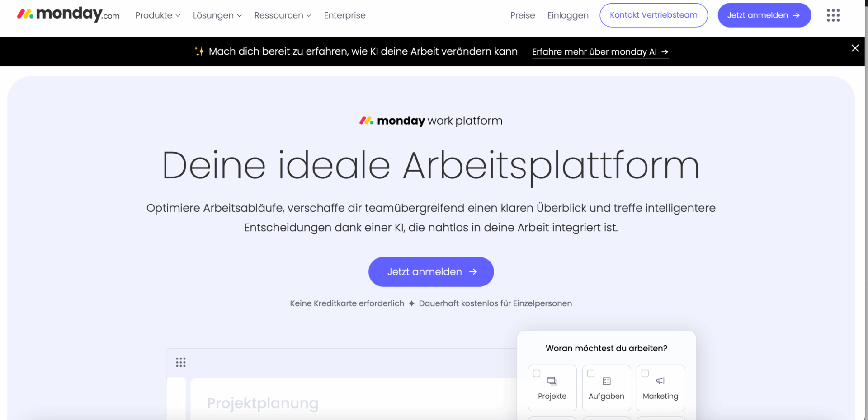Select the Marketing card label
This screenshot has height=420, width=868.
[660, 396]
